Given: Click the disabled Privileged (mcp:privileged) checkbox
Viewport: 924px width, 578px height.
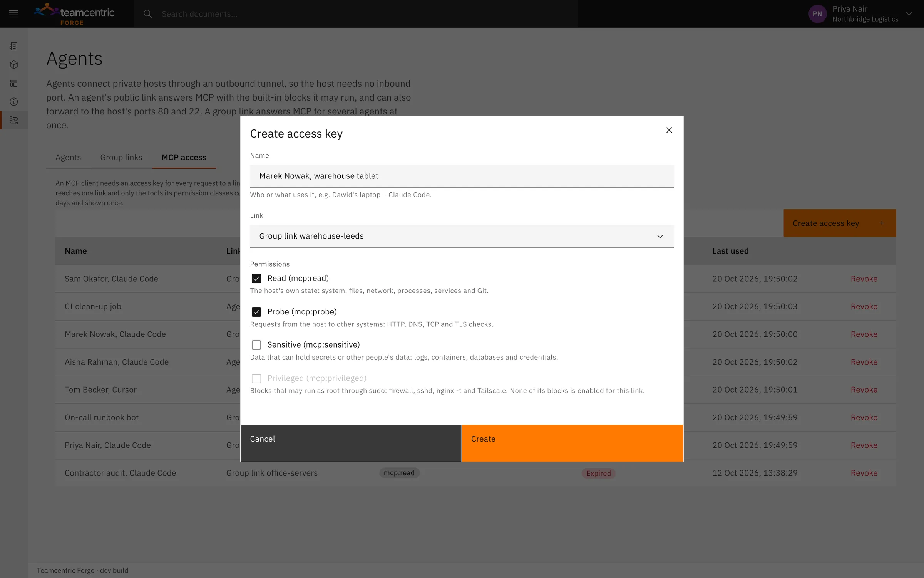Looking at the screenshot, I should pos(256,378).
